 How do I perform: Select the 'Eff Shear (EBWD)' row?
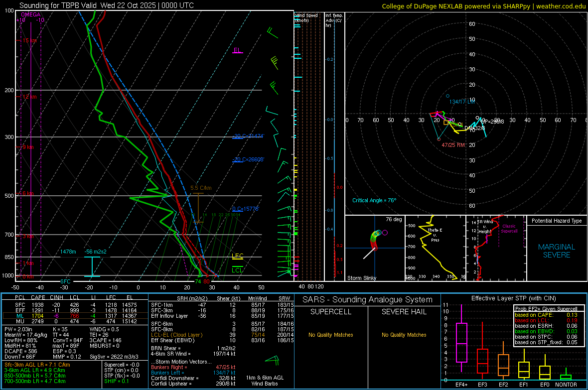(222, 340)
